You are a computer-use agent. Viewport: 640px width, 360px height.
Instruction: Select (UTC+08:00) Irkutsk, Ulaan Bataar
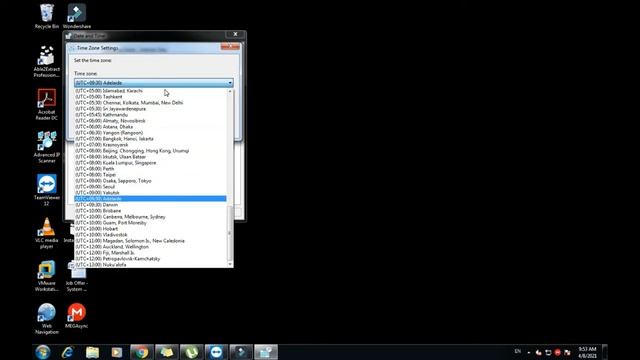pos(150,157)
